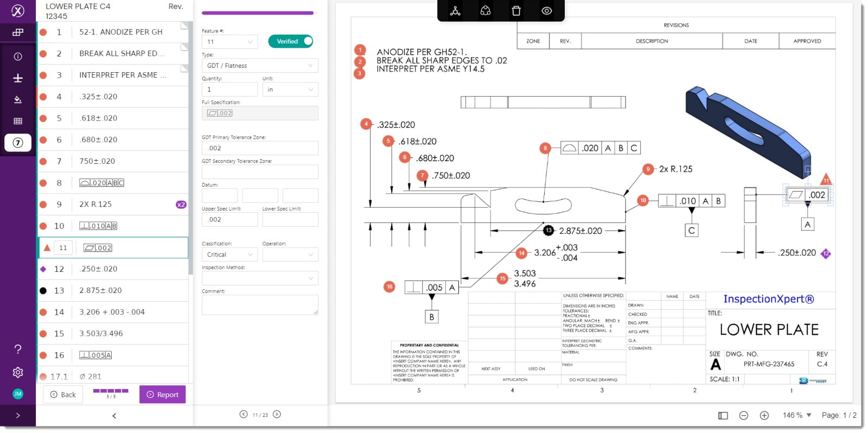Toggle the Verified switch

click(291, 41)
